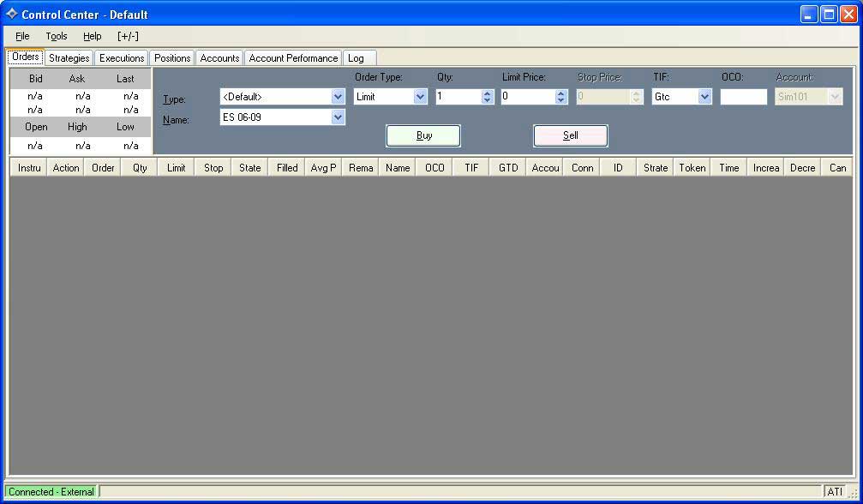
Task: Click the Instrument column header
Action: (x=29, y=168)
